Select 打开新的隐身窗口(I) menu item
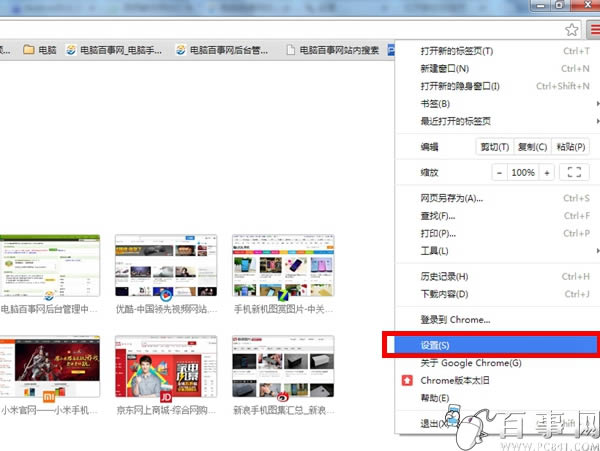 (497, 86)
